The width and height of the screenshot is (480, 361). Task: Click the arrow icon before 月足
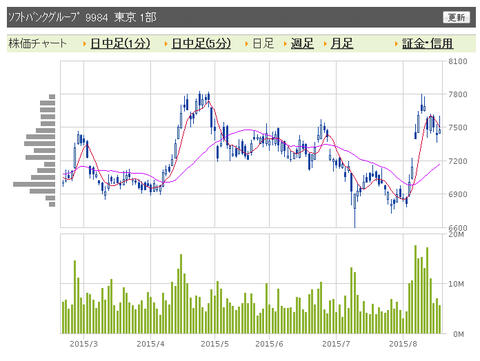click(x=325, y=44)
